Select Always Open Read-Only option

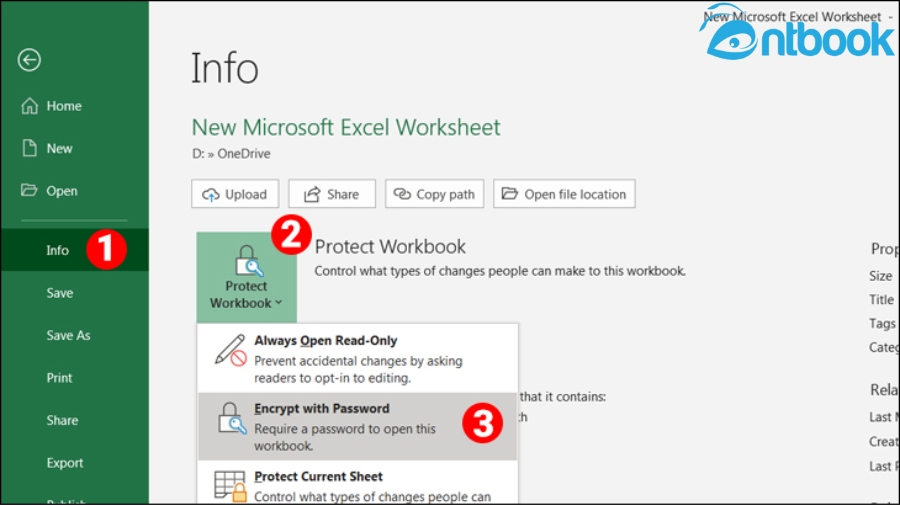click(x=358, y=359)
